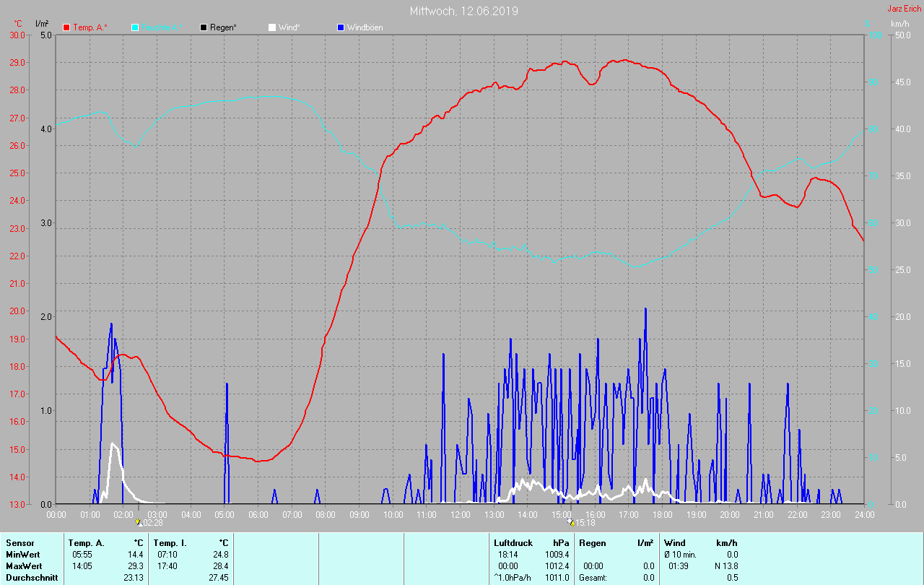Click the Durchschnitt row label
924x585 pixels.
pos(32,577)
